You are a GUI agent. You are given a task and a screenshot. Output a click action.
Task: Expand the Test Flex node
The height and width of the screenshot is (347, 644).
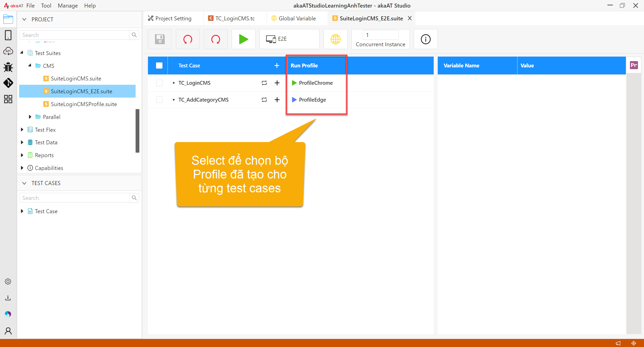click(22, 130)
